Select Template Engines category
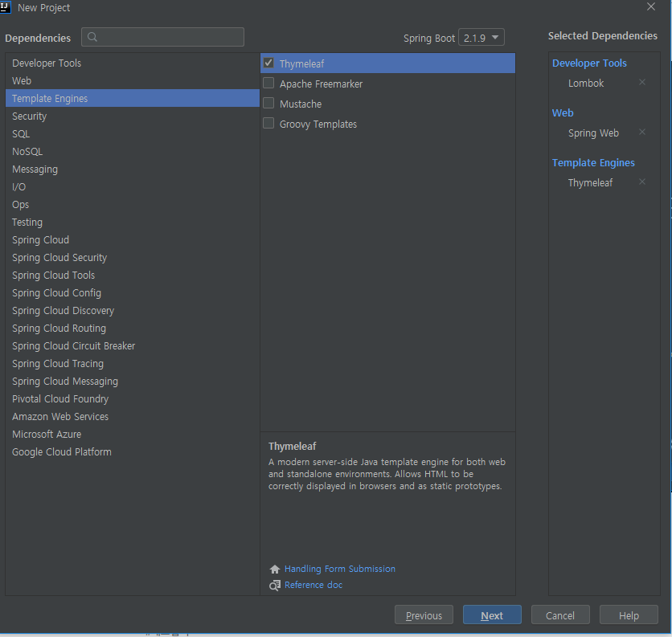 [133, 98]
